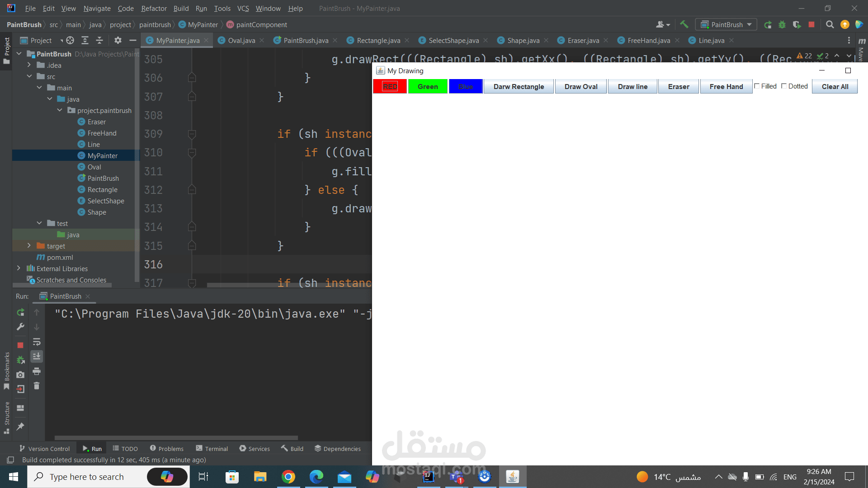Click Select Opened File target icon
The image size is (868, 488).
coord(70,40)
